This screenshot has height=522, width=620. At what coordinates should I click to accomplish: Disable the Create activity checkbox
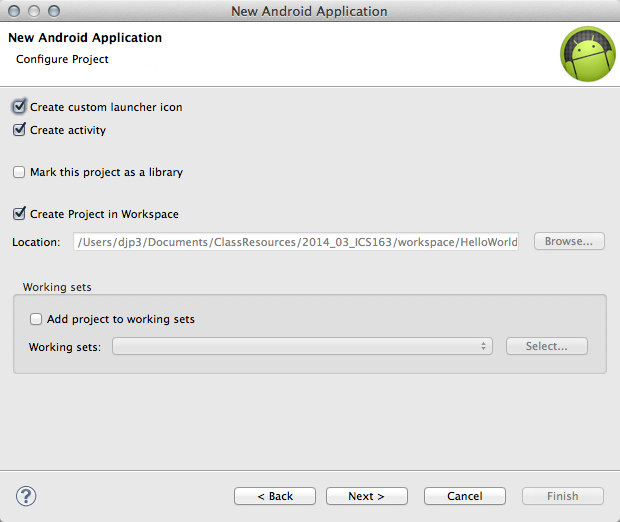pos(19,130)
